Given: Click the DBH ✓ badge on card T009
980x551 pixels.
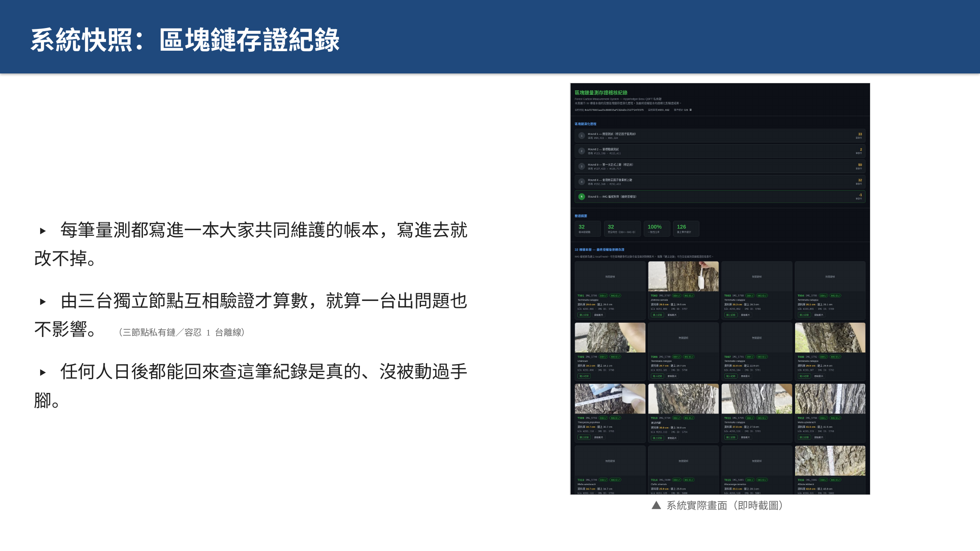Looking at the screenshot, I should coord(603,418).
